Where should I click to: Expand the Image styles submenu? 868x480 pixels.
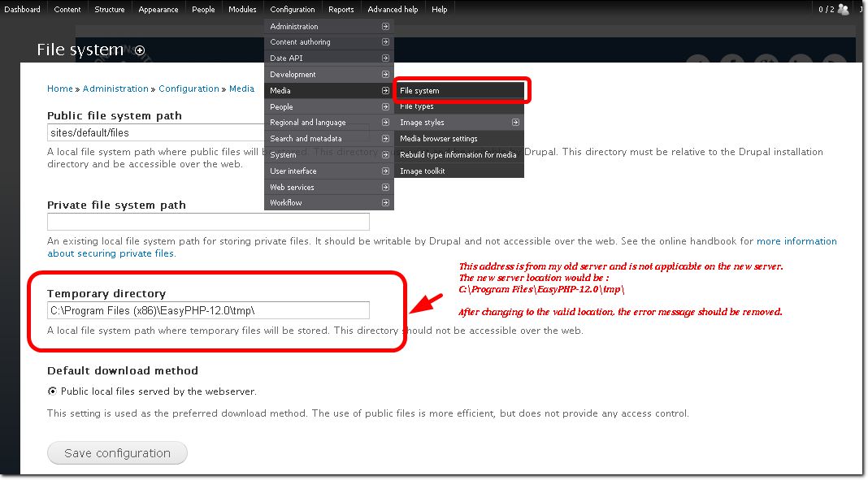click(515, 123)
